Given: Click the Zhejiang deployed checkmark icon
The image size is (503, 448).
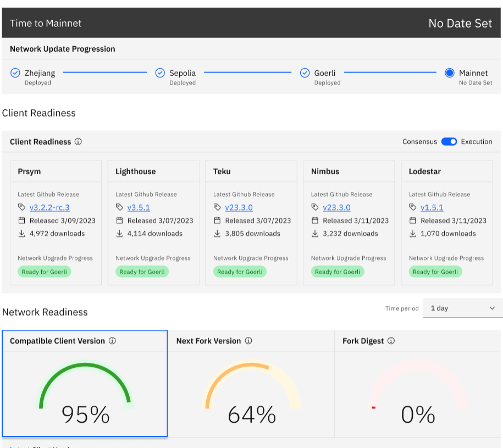Looking at the screenshot, I should [x=15, y=73].
